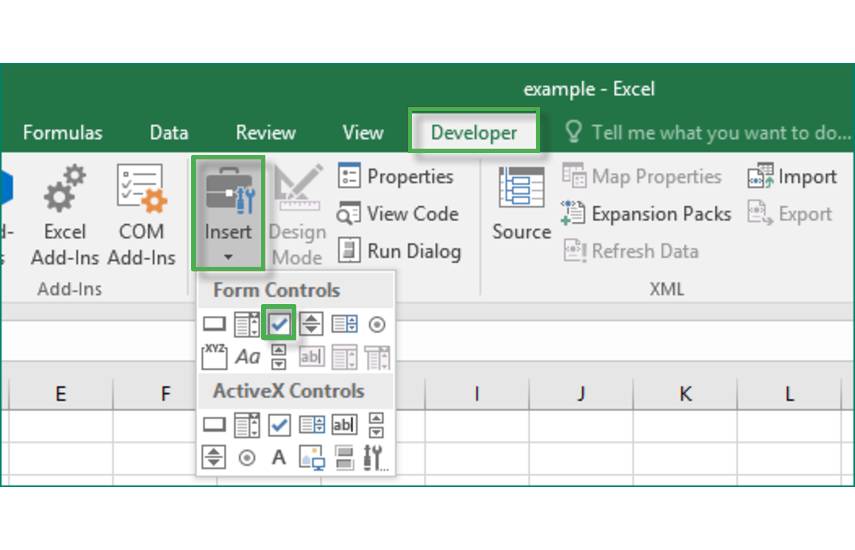Screen dimensions: 855x550
Task: Insert an ActiveX Combo Box control
Action: [247, 425]
